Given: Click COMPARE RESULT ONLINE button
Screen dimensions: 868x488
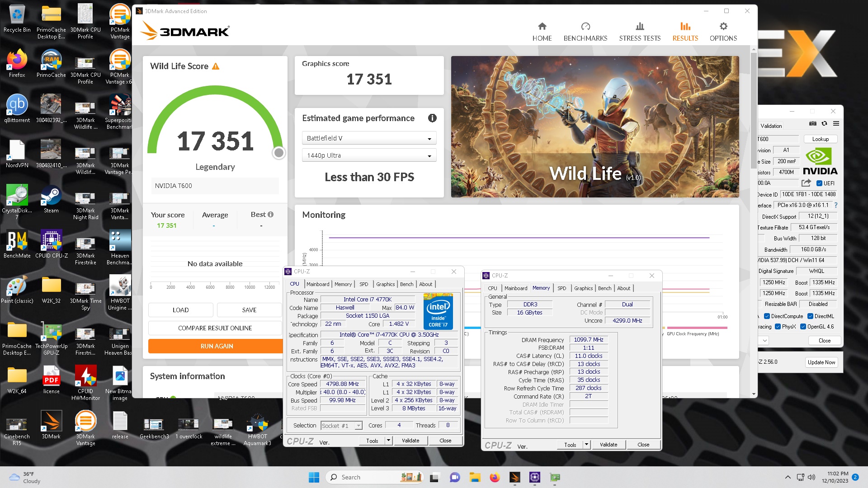Looking at the screenshot, I should coord(215,328).
